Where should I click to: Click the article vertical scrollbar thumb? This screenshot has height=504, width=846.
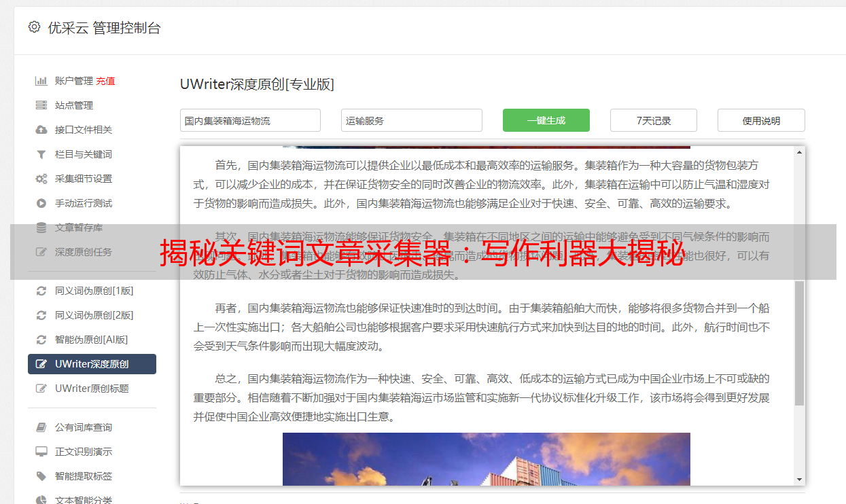798,343
